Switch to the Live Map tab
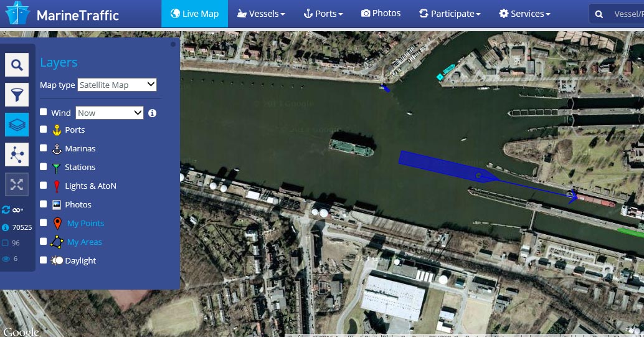The height and width of the screenshot is (337, 644). [195, 14]
